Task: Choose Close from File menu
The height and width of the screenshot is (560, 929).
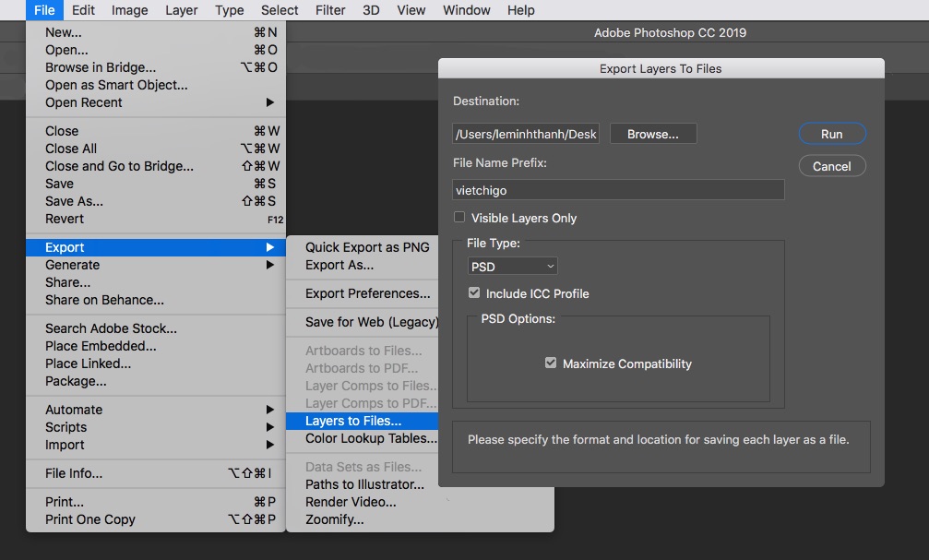Action: [156, 131]
